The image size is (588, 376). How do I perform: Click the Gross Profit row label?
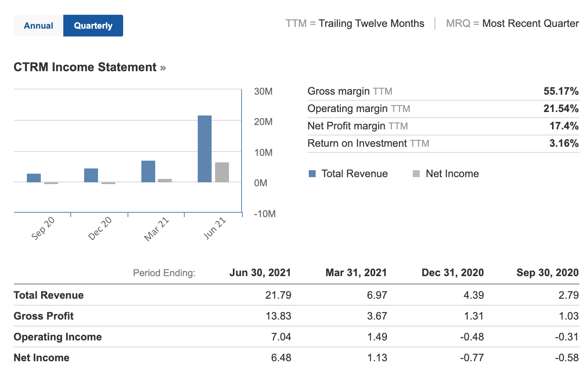44,316
